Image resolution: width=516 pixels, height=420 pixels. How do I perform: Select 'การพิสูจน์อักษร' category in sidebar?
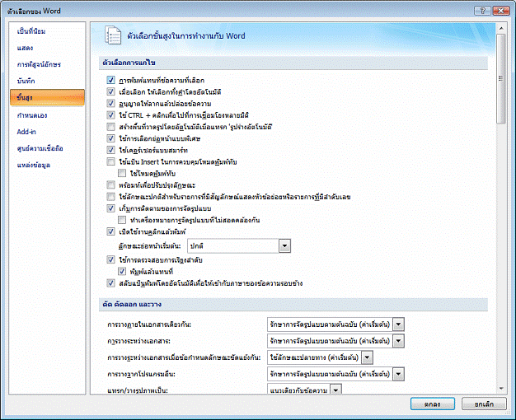pyautogui.click(x=47, y=64)
